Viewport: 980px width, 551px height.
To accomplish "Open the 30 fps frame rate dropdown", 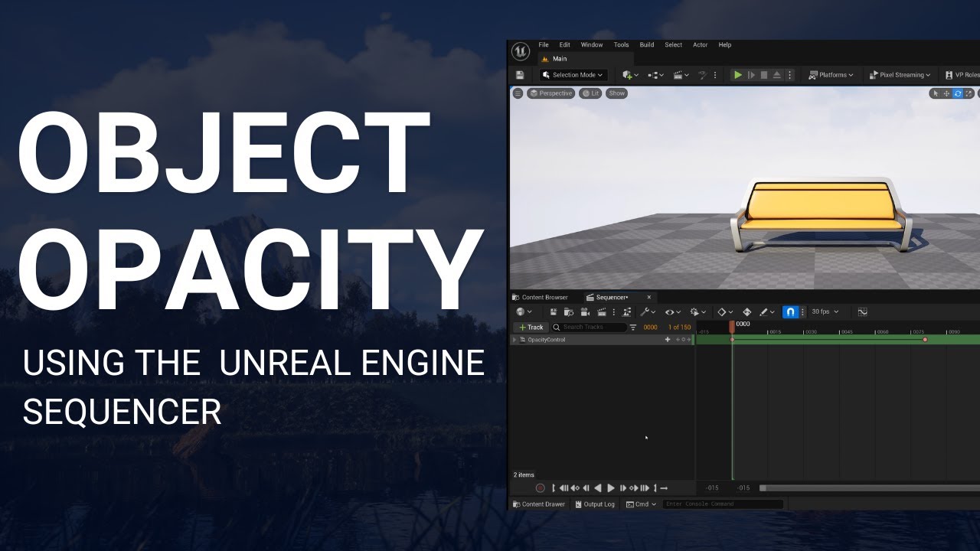I will pyautogui.click(x=825, y=312).
